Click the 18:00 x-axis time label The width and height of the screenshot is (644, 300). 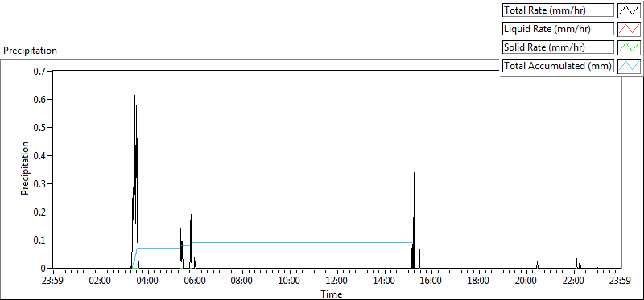(479, 282)
